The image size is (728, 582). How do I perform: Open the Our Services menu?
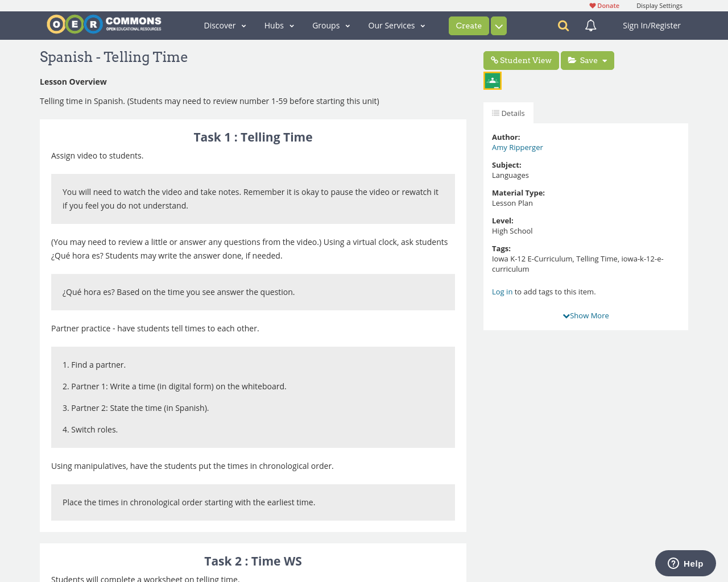396,25
